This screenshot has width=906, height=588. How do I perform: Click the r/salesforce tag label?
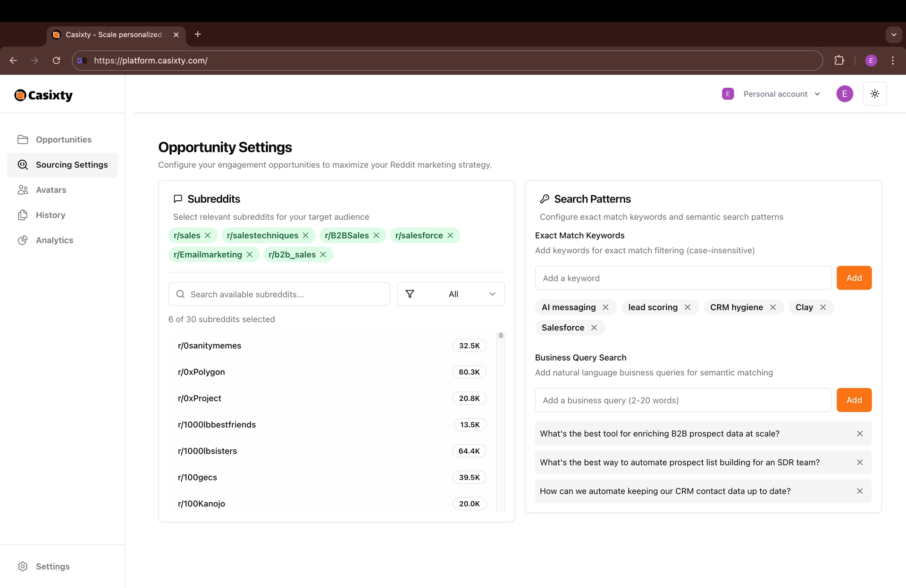click(419, 235)
